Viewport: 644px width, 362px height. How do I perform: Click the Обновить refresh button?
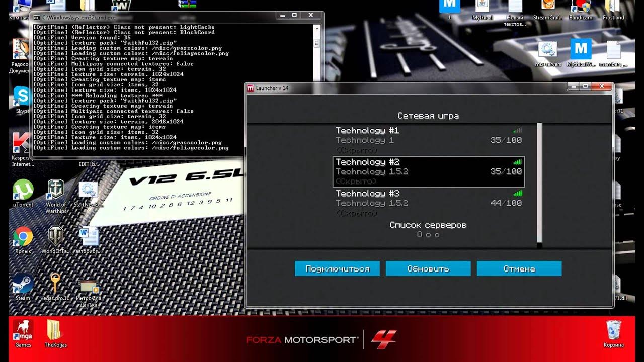click(428, 268)
